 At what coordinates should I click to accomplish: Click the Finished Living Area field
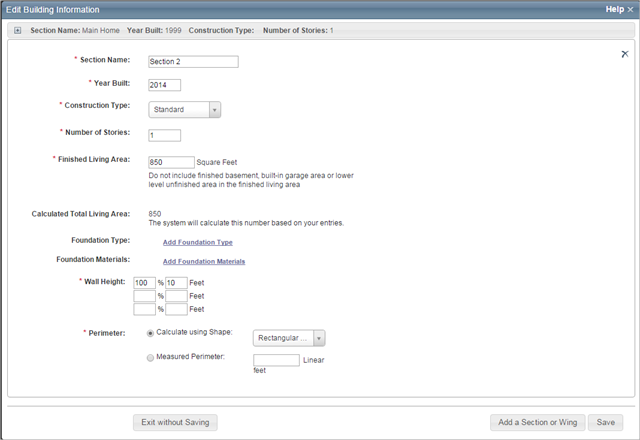[171, 161]
